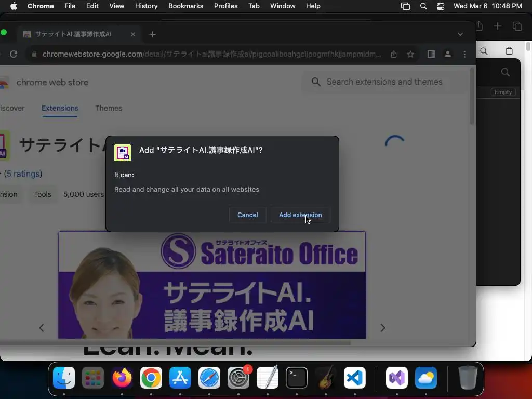This screenshot has width=532, height=399.
Task: Open Control Center in the menu bar
Action: pyautogui.click(x=441, y=6)
